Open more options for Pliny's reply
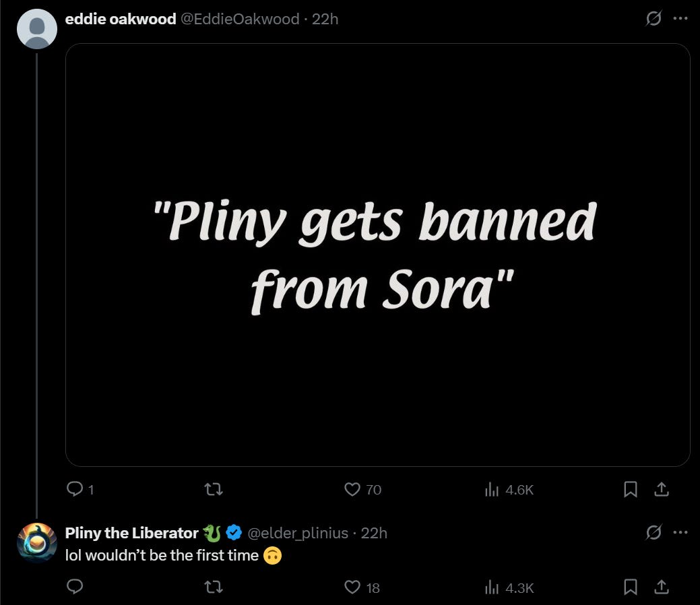 click(680, 533)
